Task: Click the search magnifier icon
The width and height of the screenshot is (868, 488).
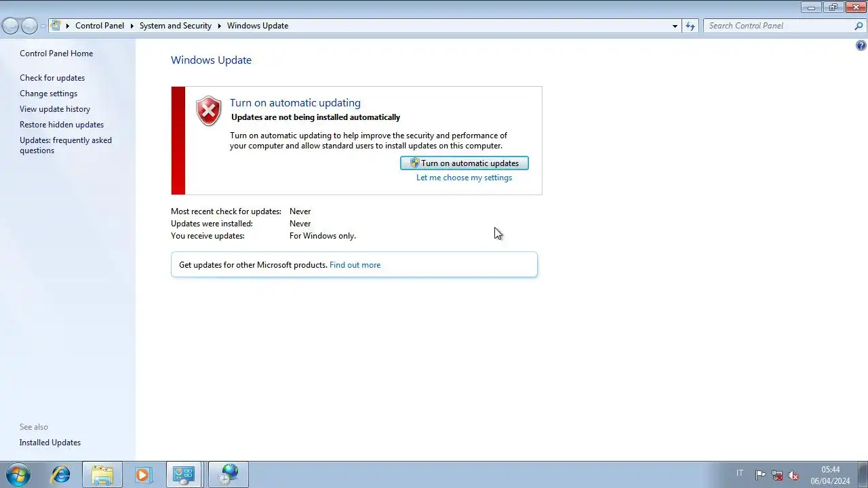Action: [x=859, y=26]
